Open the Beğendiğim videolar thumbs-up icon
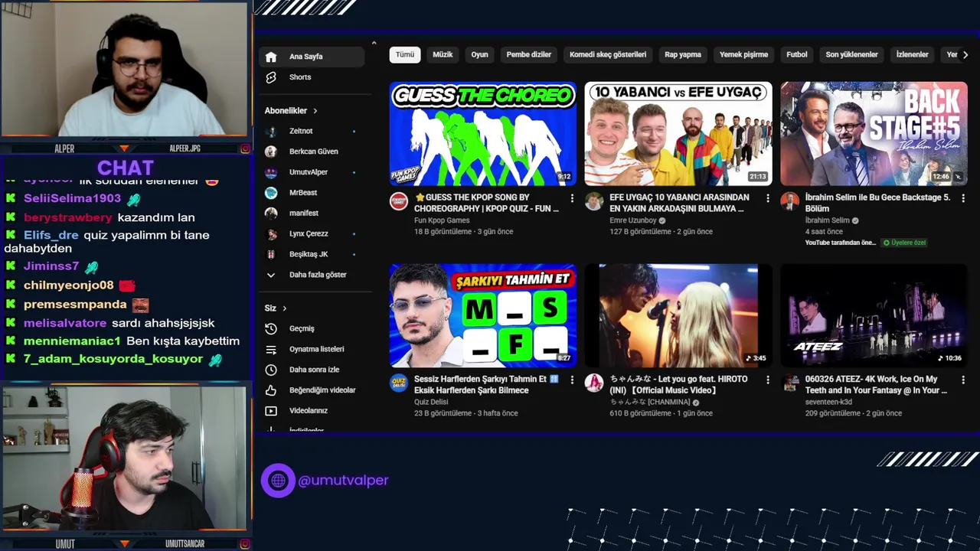The height and width of the screenshot is (551, 980). [x=271, y=390]
